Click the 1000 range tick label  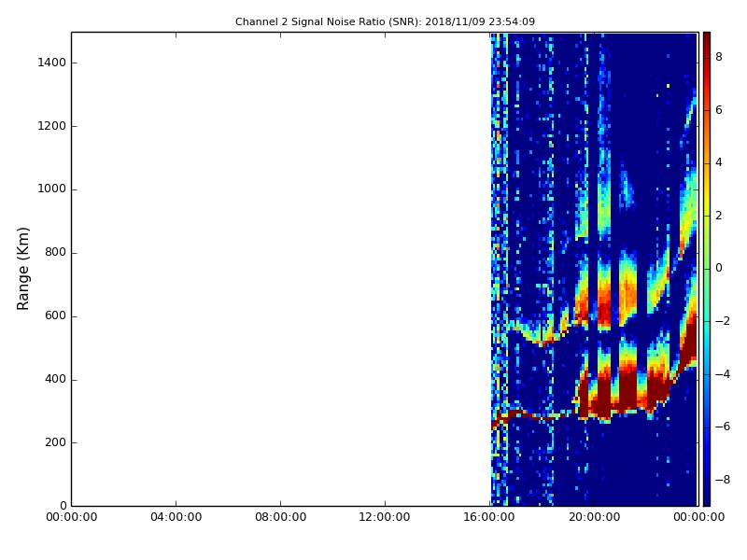[x=52, y=189]
